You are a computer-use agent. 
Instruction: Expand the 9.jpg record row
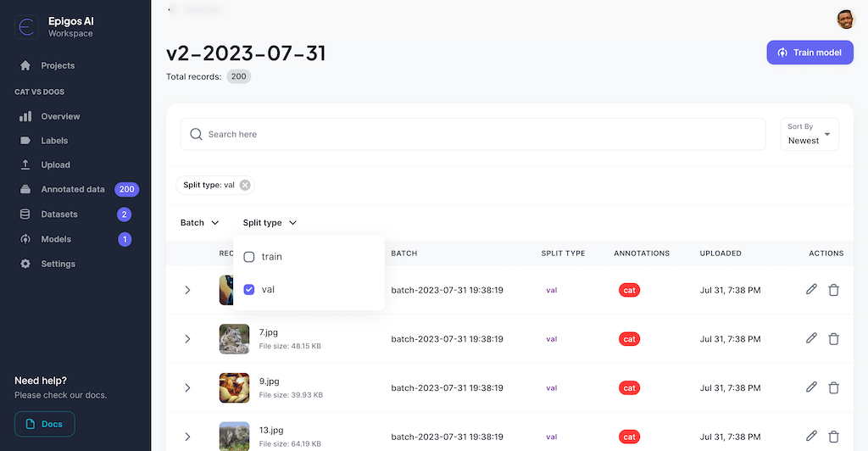(187, 388)
